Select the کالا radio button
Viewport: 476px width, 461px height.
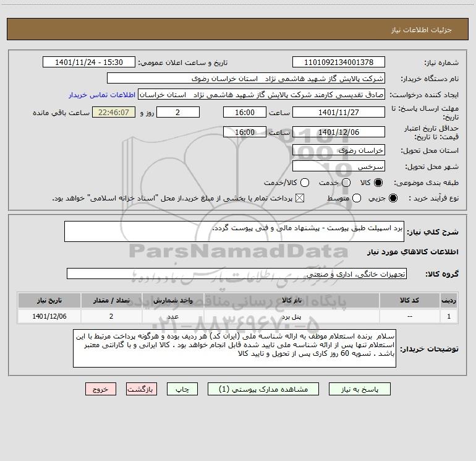(378, 183)
